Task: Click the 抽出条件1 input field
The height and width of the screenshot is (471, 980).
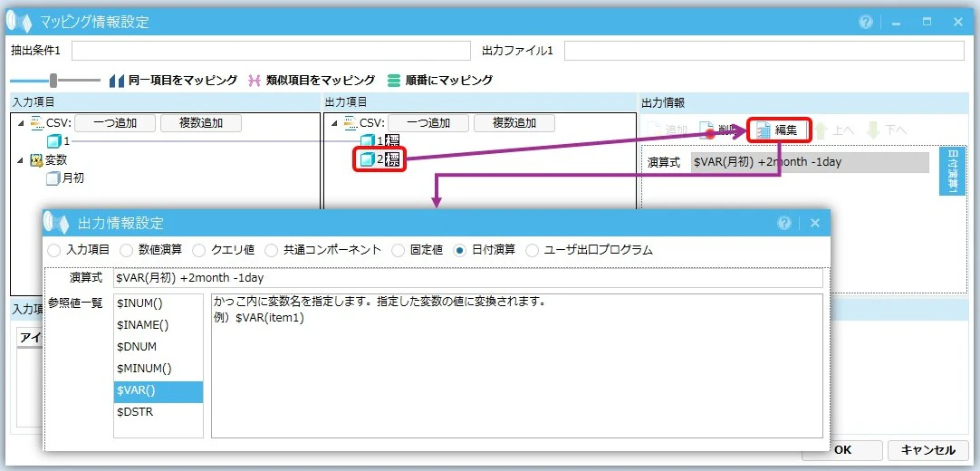Action: point(271,51)
